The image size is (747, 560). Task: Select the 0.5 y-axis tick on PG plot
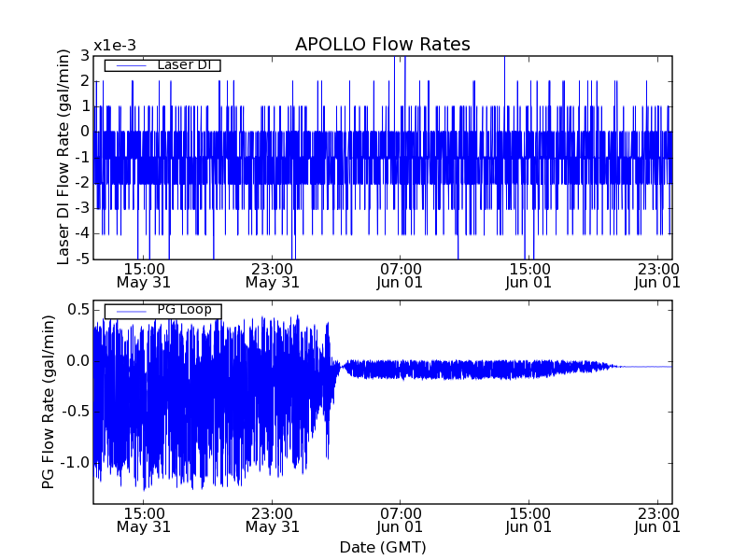(78, 310)
